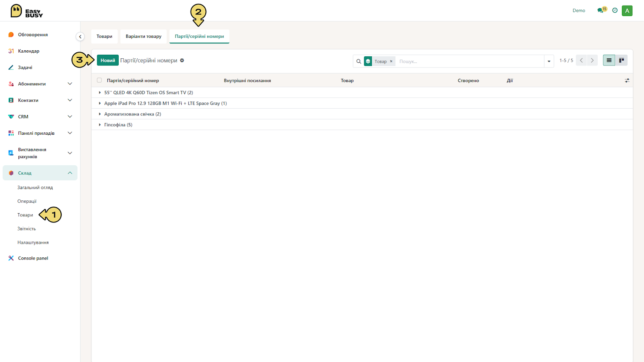Switch to kanban view
Image resolution: width=644 pixels, height=362 pixels.
621,60
